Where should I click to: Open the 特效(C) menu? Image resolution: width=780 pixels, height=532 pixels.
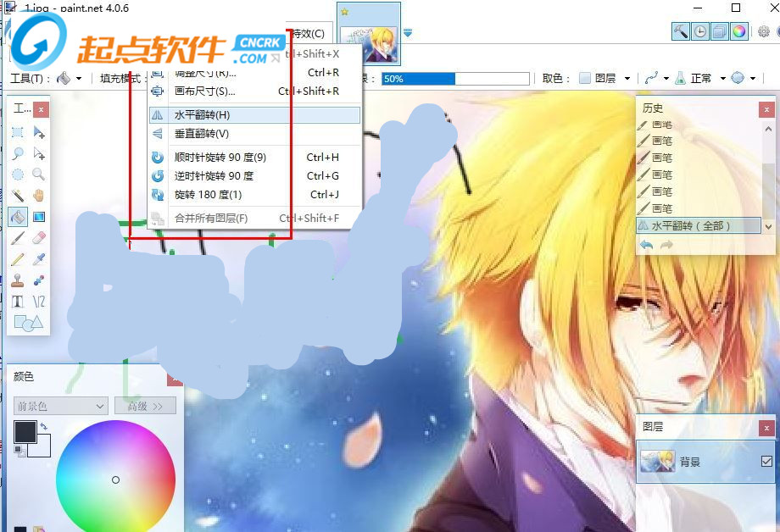[309, 33]
